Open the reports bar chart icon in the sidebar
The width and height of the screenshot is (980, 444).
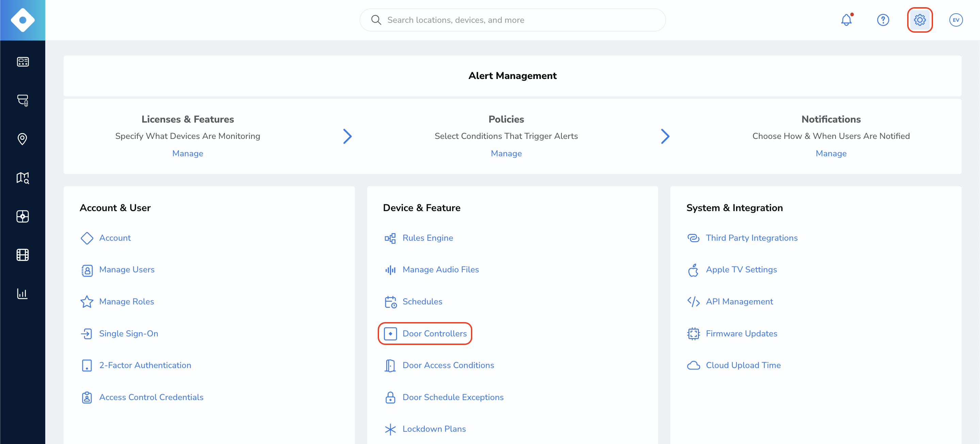click(x=22, y=294)
